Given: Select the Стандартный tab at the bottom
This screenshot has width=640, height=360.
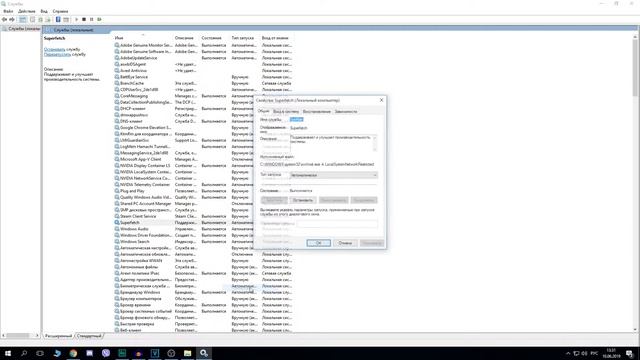Looking at the screenshot, I should (x=89, y=336).
